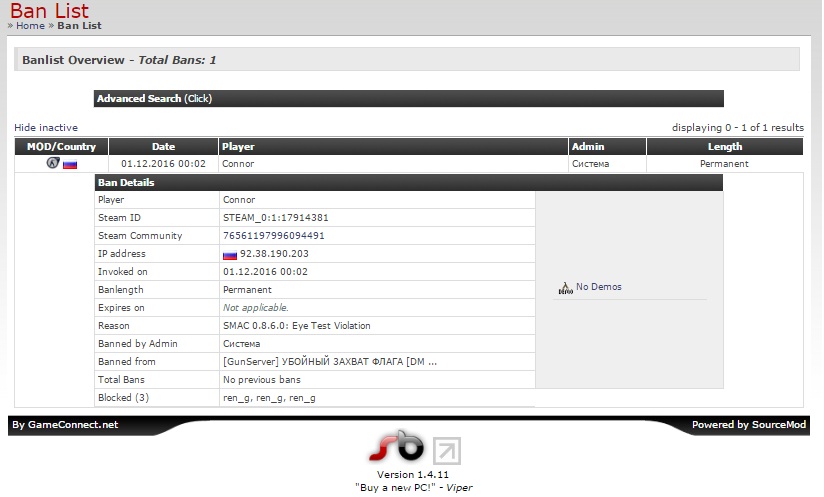Click the Russian flag beside the mod icon
Viewport: 824px width, 497px height.
click(70, 164)
